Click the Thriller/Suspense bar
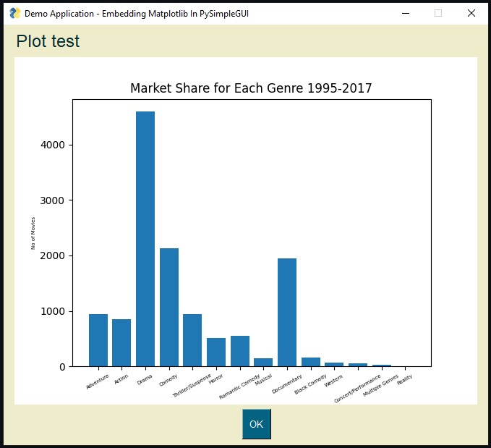Image resolution: width=491 pixels, height=448 pixels. point(192,340)
